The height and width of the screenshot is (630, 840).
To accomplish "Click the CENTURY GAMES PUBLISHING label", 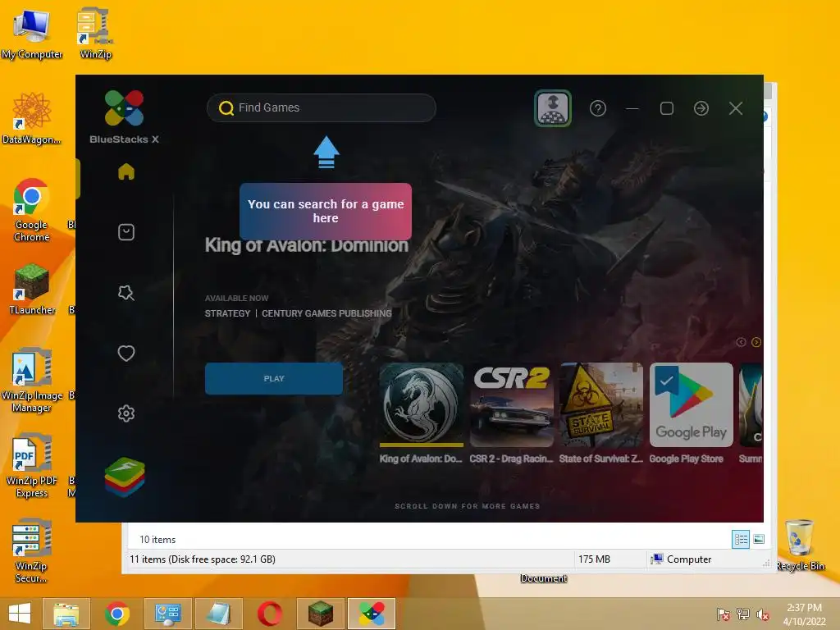I will 326,313.
